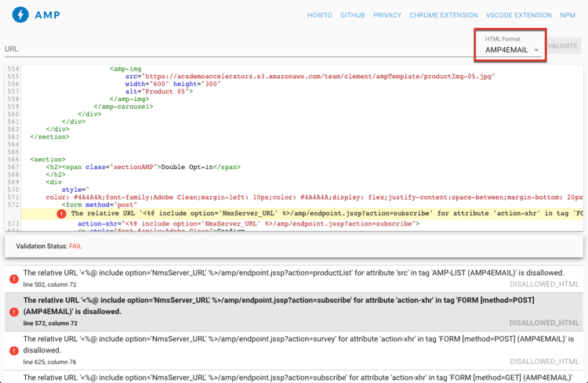Click the AMP lightning bolt logo
Screen dimensions: 588x383
click(x=20, y=15)
